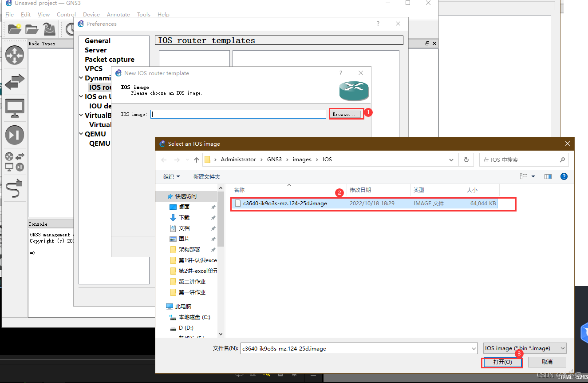
Task: Browse switches in the GNS3 device sidebar
Action: pyautogui.click(x=15, y=82)
